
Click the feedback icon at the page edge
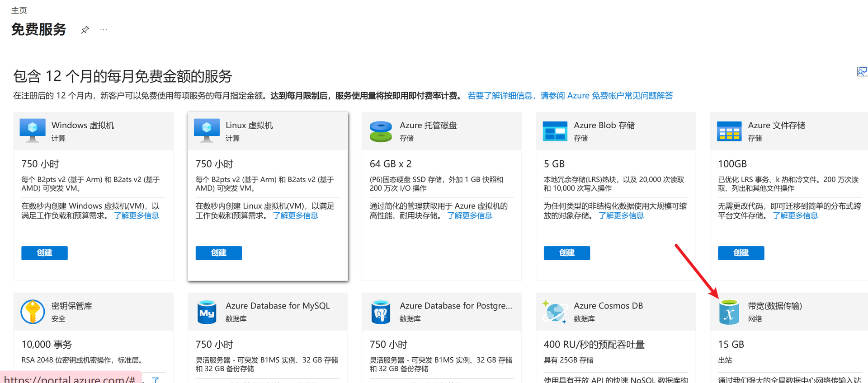click(862, 72)
